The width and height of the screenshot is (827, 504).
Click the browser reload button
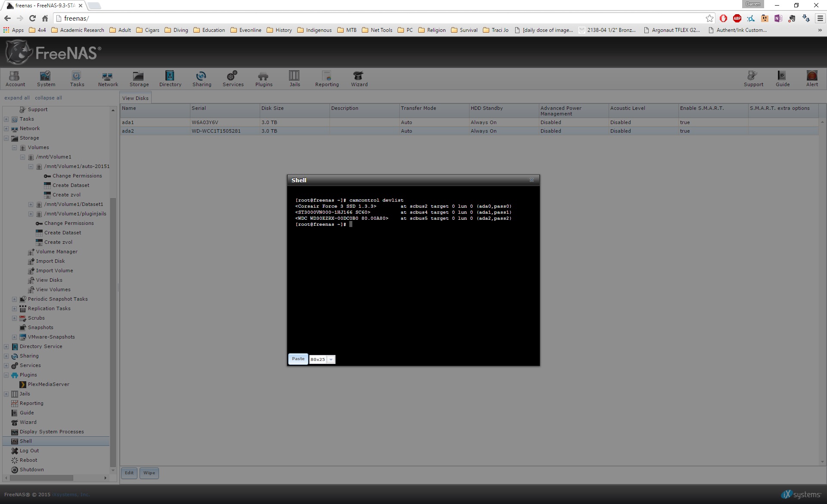32,18
